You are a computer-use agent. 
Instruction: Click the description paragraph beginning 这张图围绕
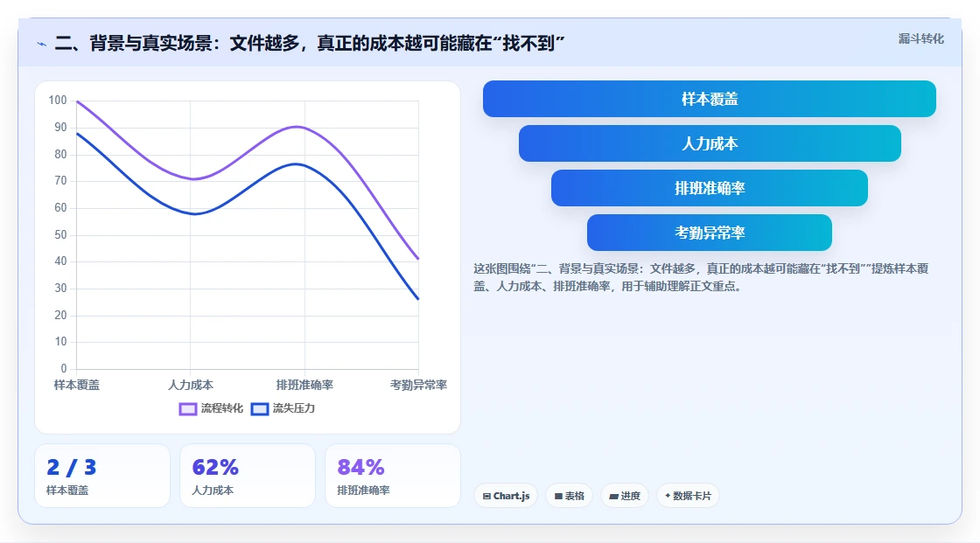701,277
